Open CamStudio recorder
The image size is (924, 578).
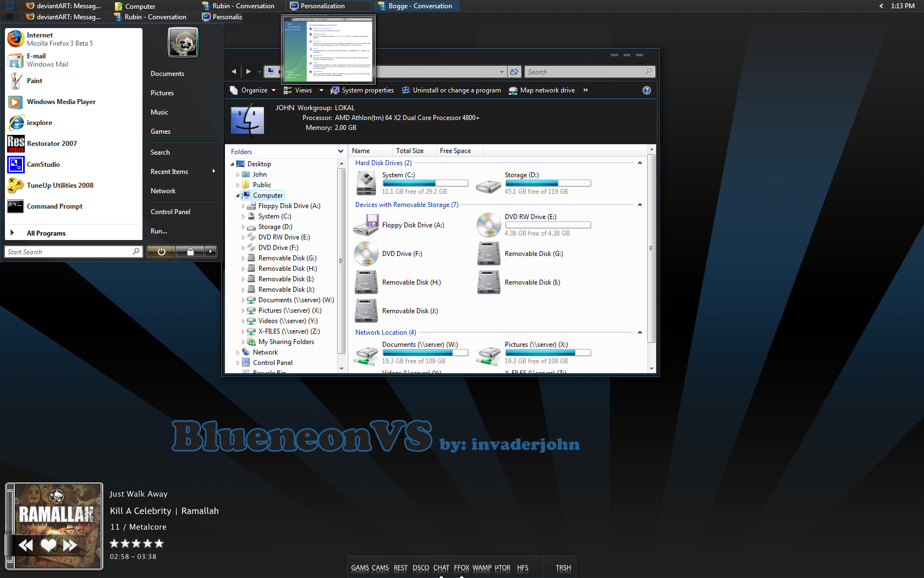[73, 165]
